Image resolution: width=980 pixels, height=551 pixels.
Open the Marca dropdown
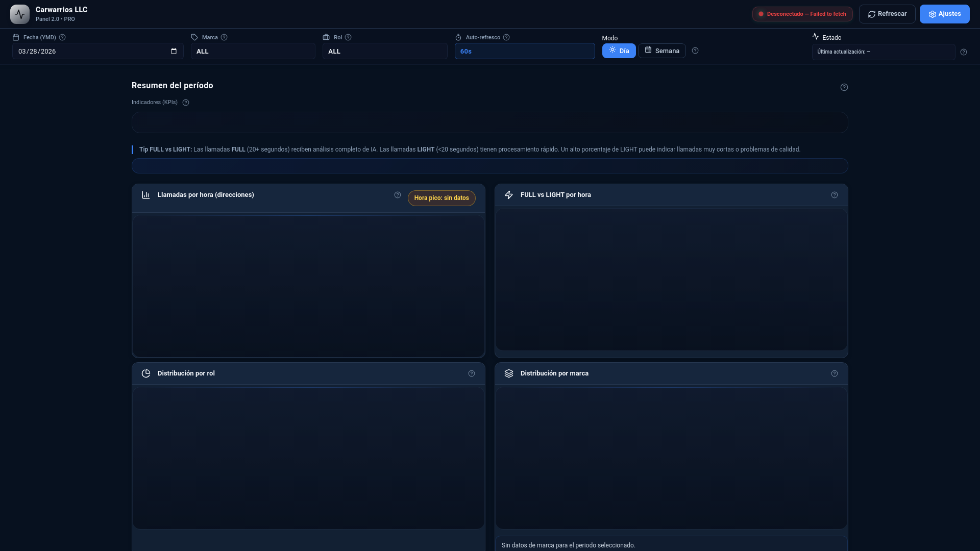pyautogui.click(x=253, y=51)
